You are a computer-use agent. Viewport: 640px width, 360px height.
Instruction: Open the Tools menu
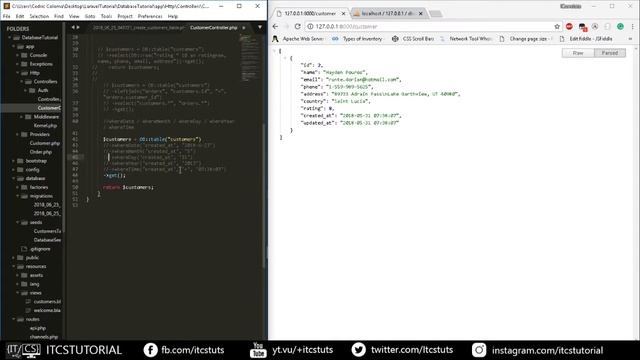point(106,16)
